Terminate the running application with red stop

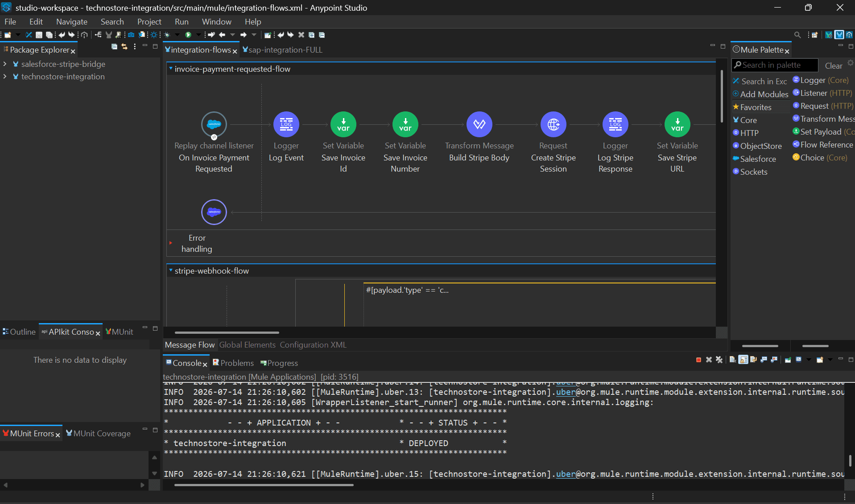[698, 360]
